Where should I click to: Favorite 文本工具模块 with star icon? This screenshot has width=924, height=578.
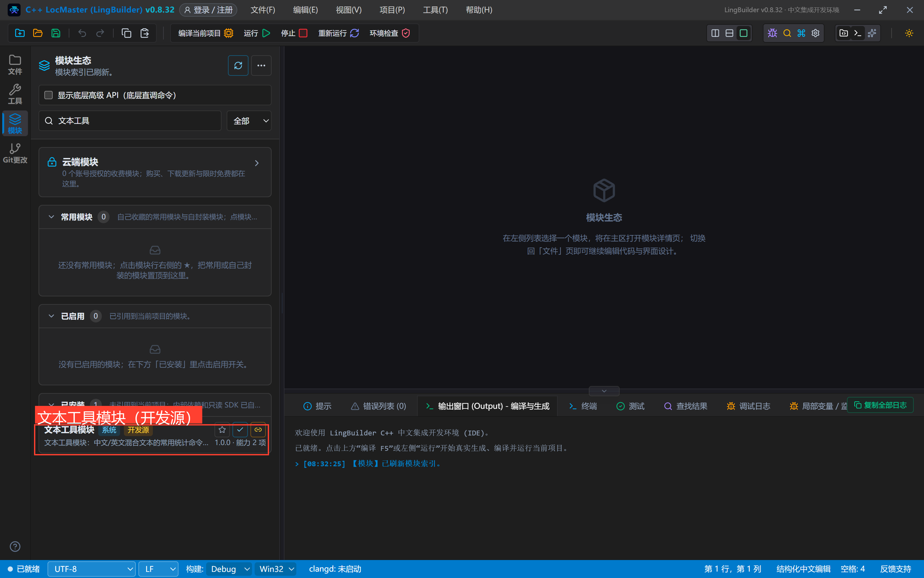point(222,430)
